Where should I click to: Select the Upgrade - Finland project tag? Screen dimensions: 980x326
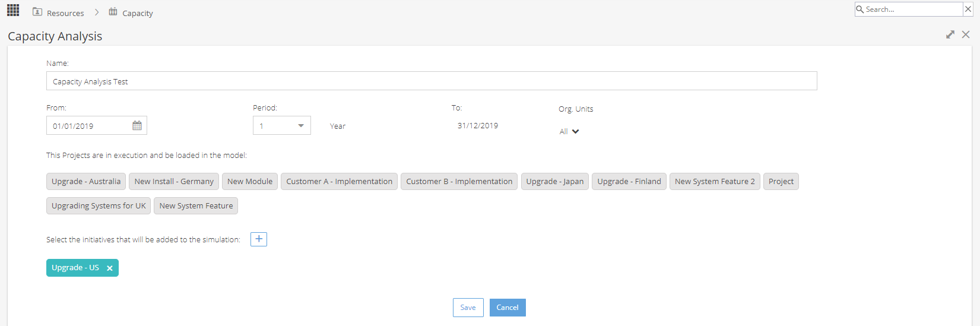(629, 182)
